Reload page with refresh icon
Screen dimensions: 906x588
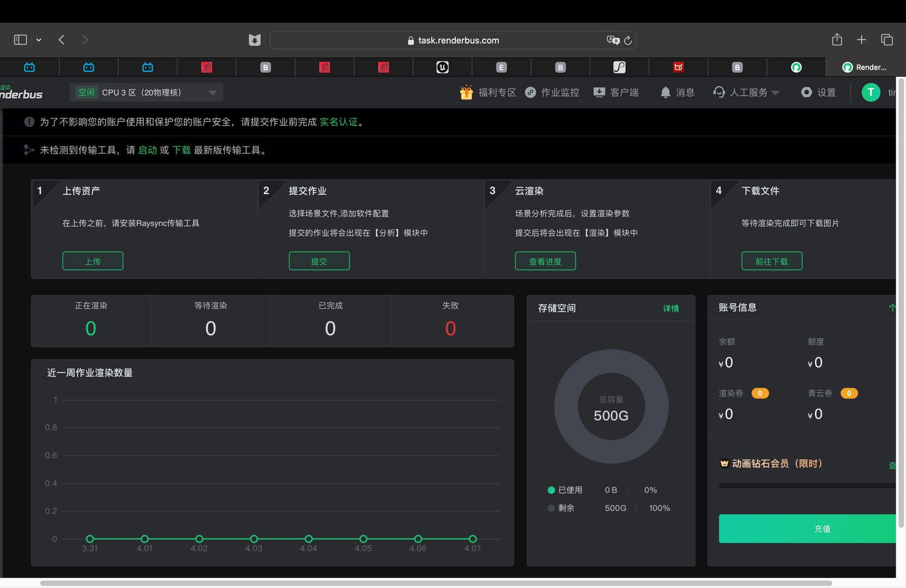click(628, 40)
